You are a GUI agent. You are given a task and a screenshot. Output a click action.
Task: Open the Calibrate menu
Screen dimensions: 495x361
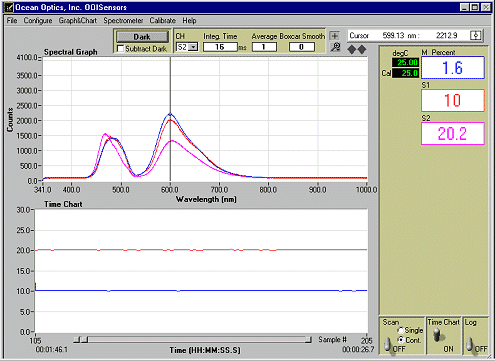tap(162, 21)
